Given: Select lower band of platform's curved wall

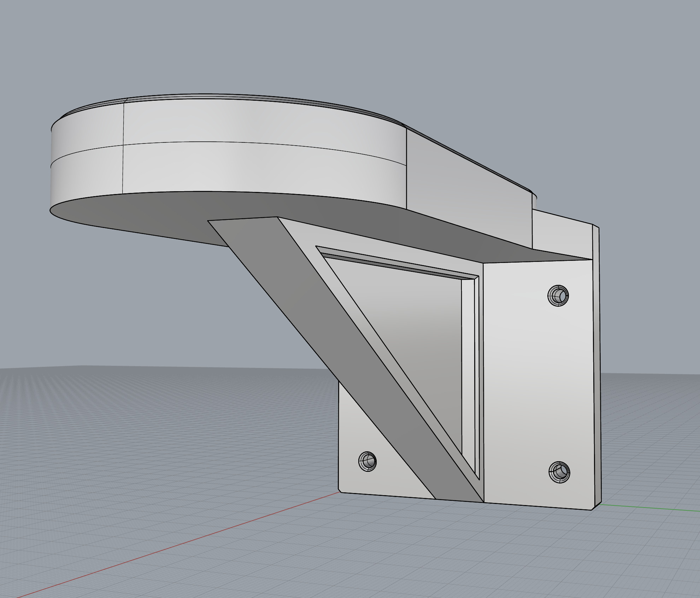Looking at the screenshot, I should tap(247, 168).
